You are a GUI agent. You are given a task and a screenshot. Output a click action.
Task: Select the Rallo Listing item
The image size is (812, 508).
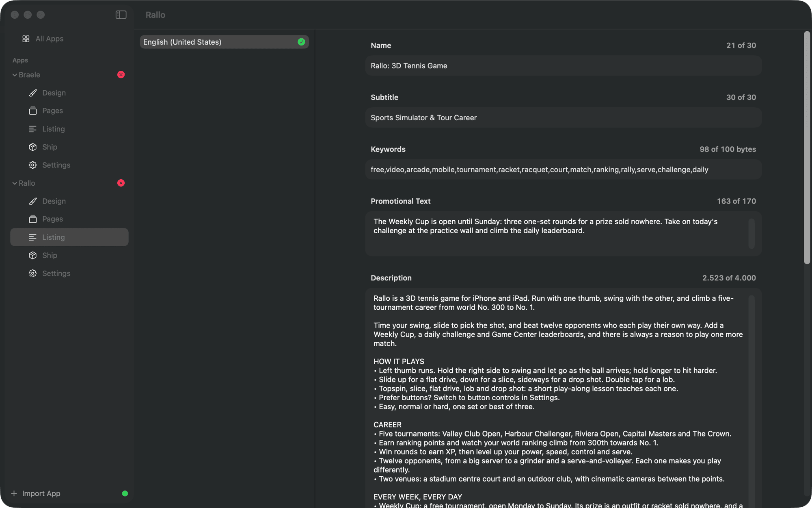69,237
